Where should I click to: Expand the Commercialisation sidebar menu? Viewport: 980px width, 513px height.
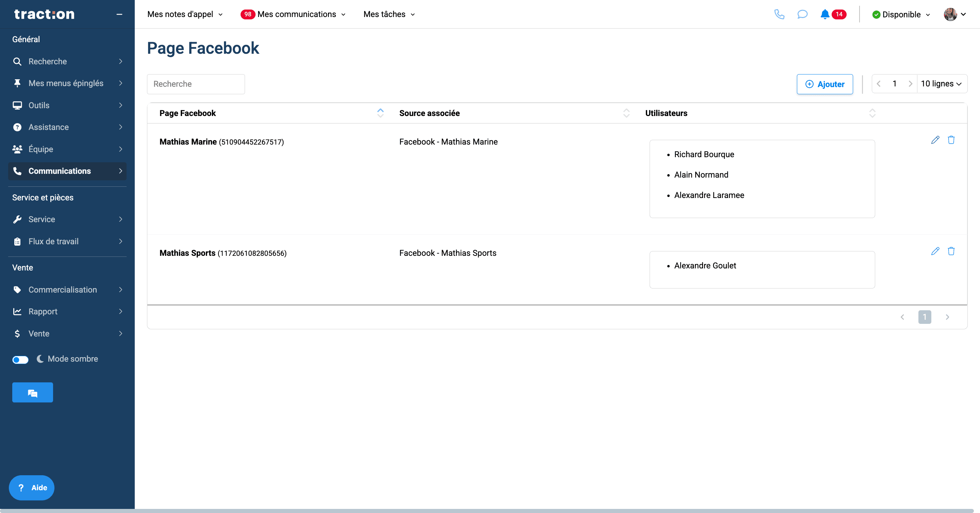click(x=67, y=290)
